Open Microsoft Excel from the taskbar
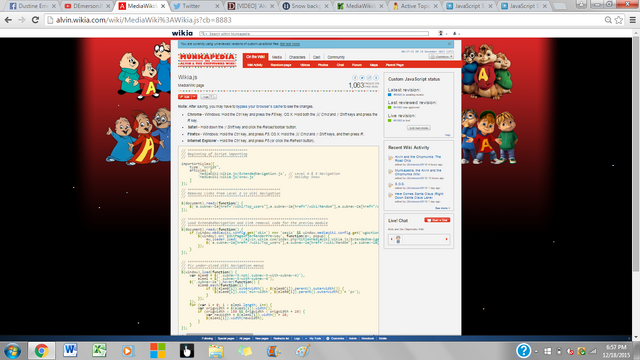640x360 pixels. (x=99, y=351)
